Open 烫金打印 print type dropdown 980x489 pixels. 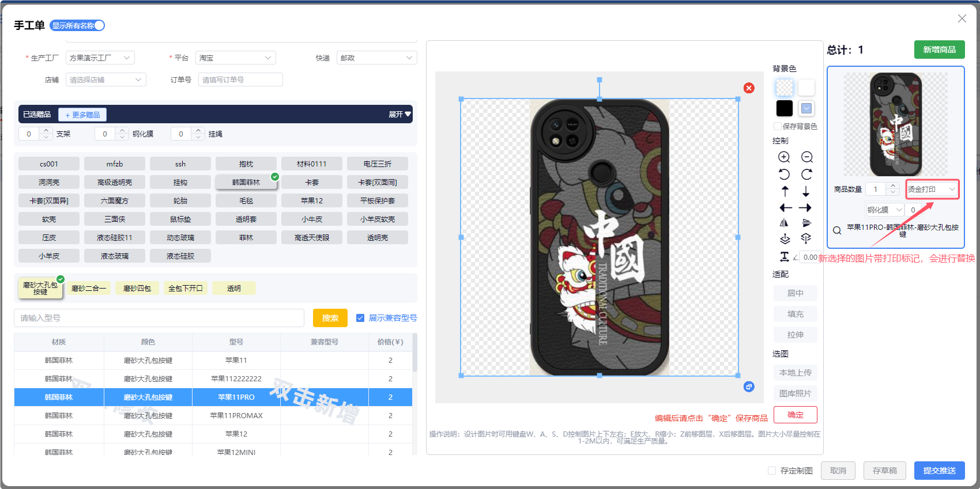coord(932,189)
